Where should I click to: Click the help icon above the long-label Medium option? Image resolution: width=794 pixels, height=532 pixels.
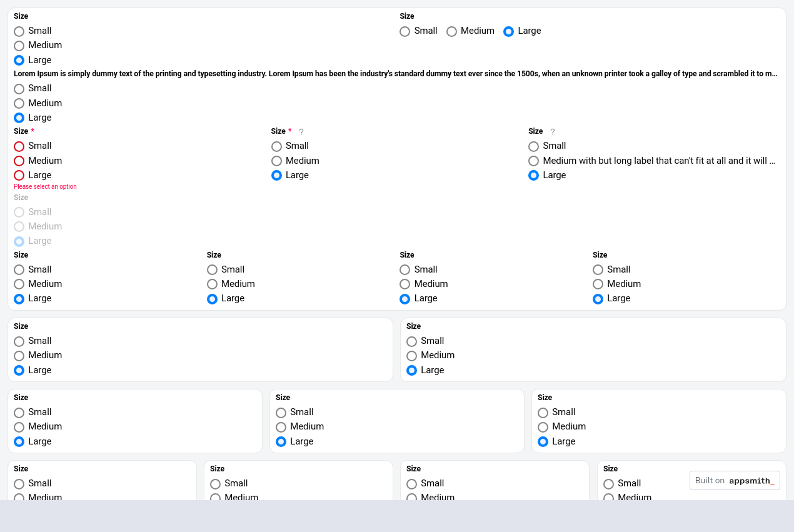[553, 131]
